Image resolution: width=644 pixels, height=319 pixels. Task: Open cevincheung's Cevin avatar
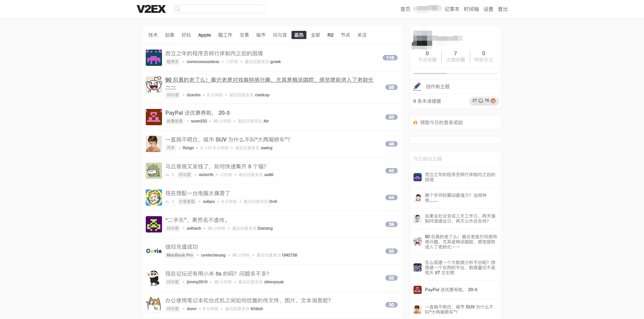(x=154, y=251)
